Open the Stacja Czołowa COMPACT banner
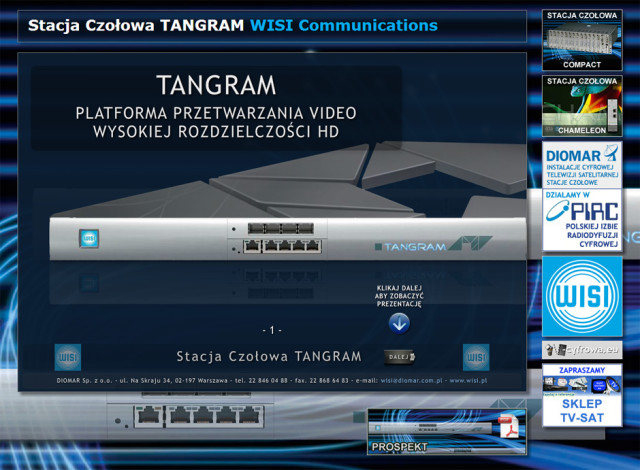This screenshot has height=470, width=640. pyautogui.click(x=582, y=40)
